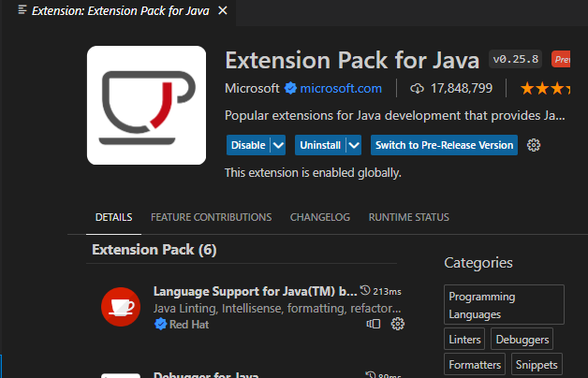This screenshot has width=588, height=378.
Task: Click the 17,848,799 install count
Action: click(x=462, y=88)
